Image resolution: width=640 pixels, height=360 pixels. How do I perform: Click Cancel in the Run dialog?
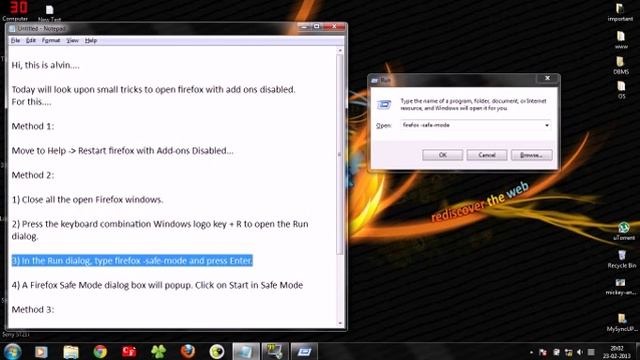pyautogui.click(x=487, y=155)
